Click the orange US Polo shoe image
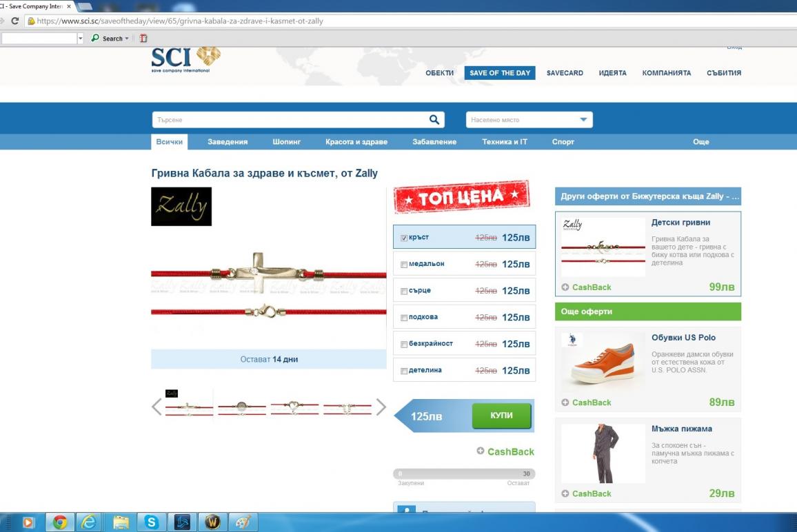 pyautogui.click(x=603, y=362)
